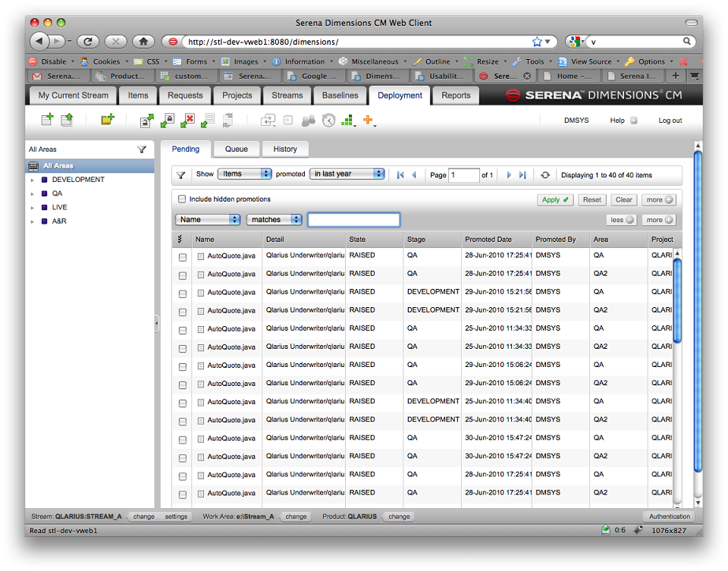Image resolution: width=728 pixels, height=571 pixels.
Task: Click the green stair-step chart toolbar icon
Action: [x=348, y=121]
